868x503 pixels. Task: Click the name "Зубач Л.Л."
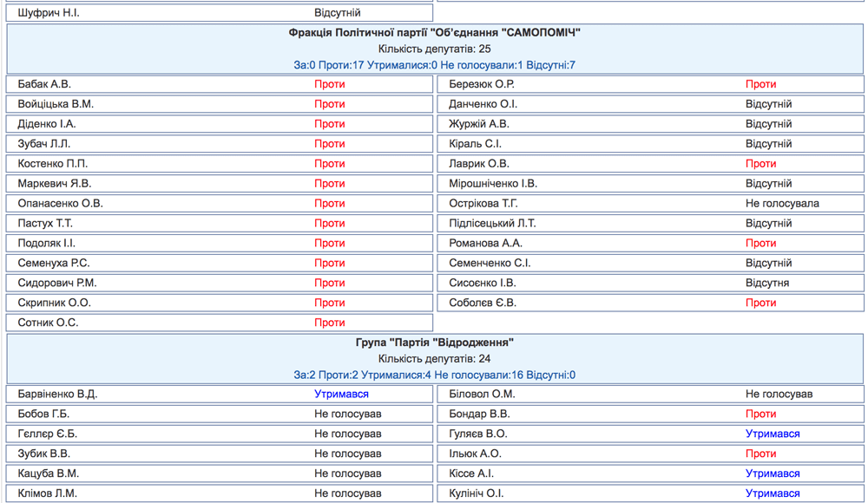(43, 144)
